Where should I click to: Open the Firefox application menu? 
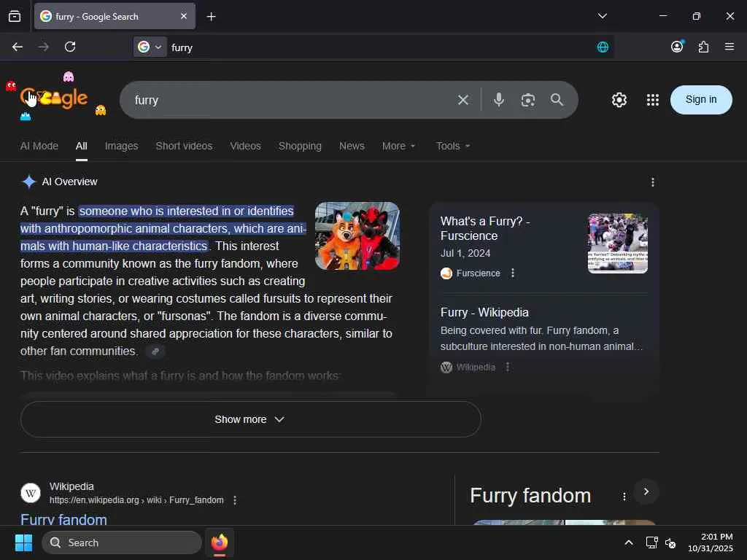(x=729, y=47)
